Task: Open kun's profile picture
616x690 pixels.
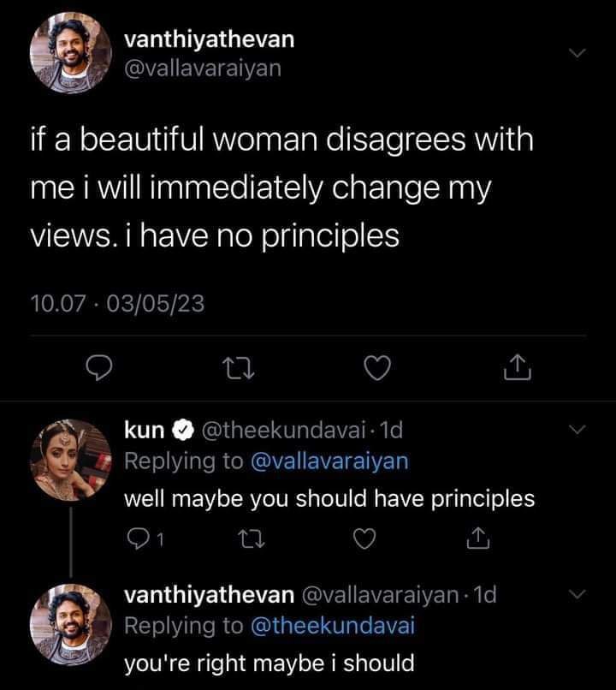Action: [71, 461]
